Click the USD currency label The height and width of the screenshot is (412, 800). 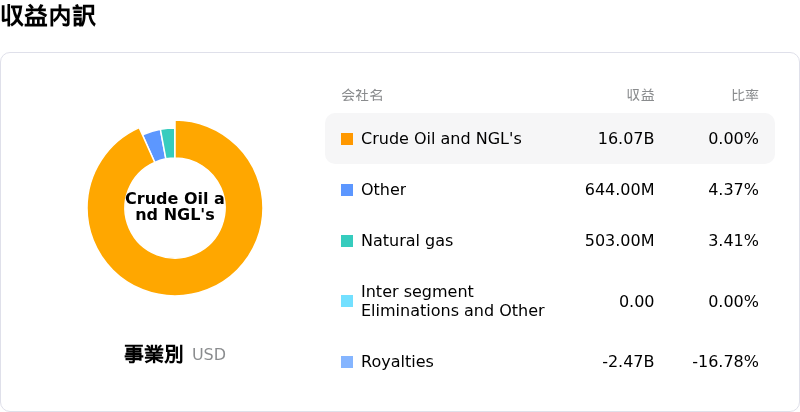pos(209,355)
